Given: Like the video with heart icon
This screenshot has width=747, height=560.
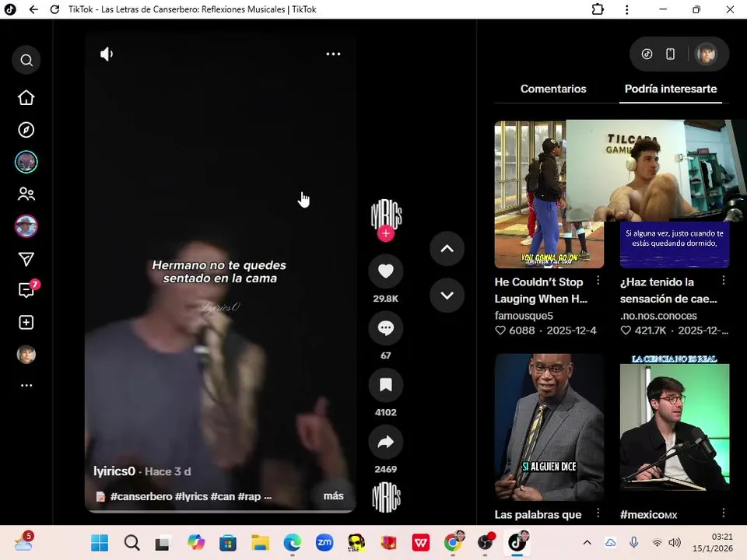Looking at the screenshot, I should point(386,271).
